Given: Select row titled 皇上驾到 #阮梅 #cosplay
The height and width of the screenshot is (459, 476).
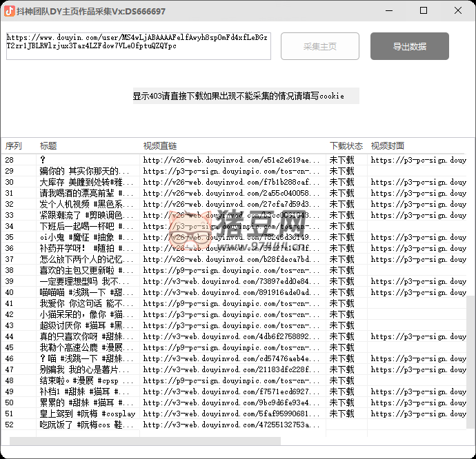Looking at the screenshot, I should point(233,414).
